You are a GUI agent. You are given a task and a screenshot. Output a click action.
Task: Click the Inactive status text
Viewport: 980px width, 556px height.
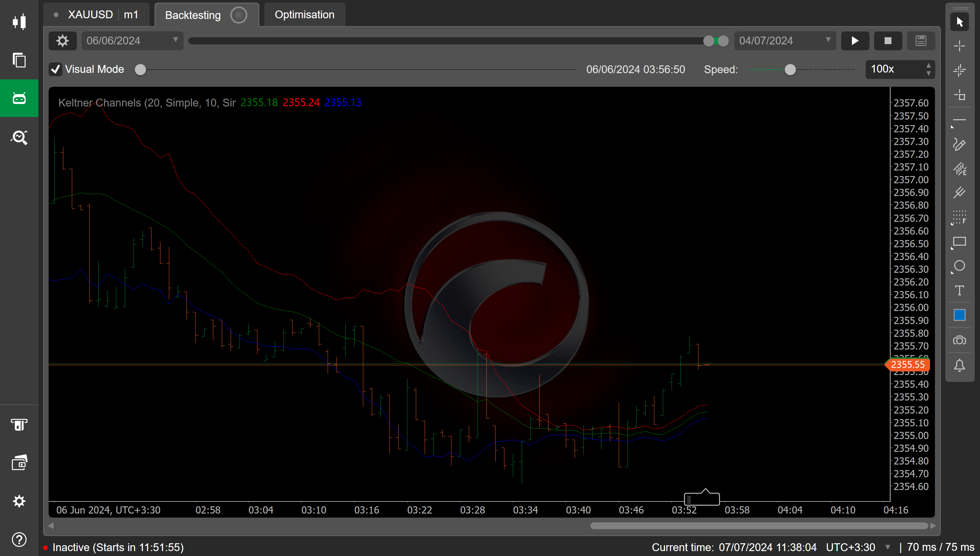(118, 547)
